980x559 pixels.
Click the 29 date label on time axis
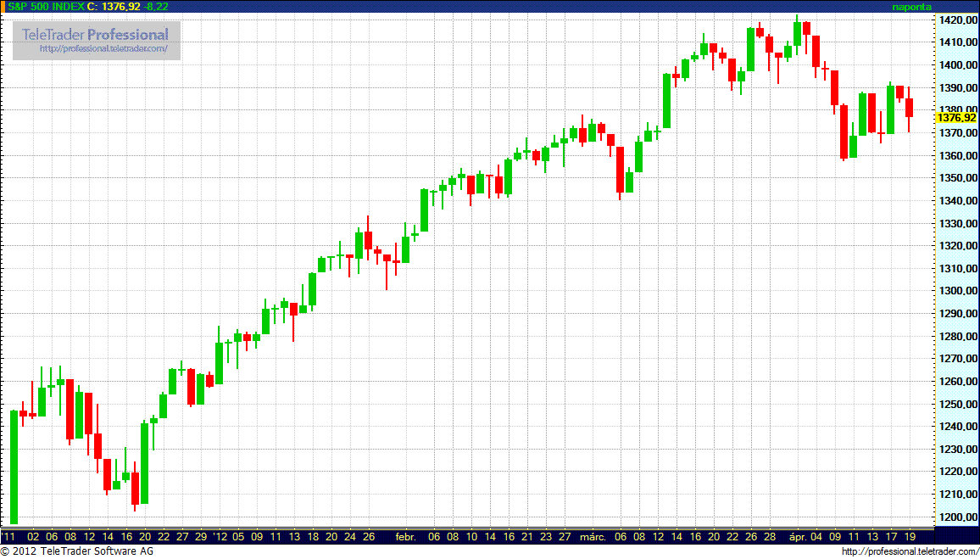point(201,536)
